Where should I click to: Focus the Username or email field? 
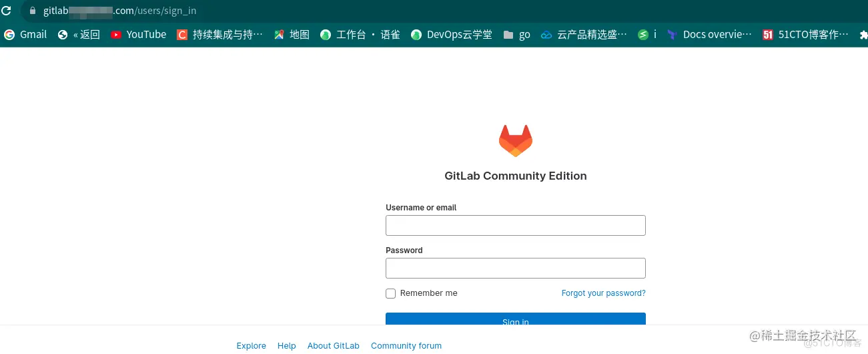click(x=516, y=226)
